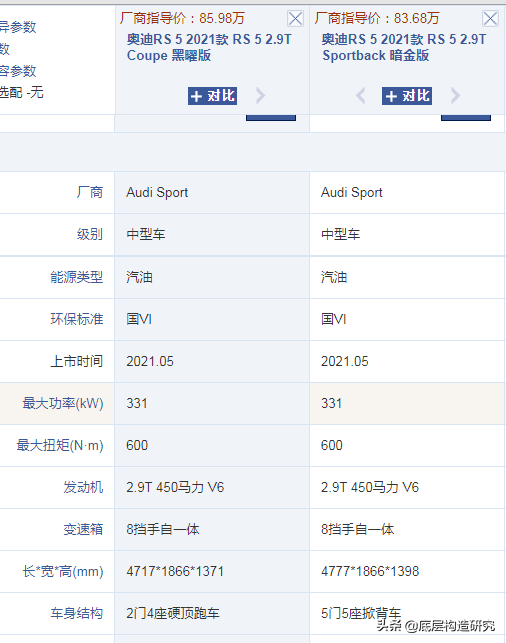
Task: Click the 发动机 parameter label
Action: 83,488
